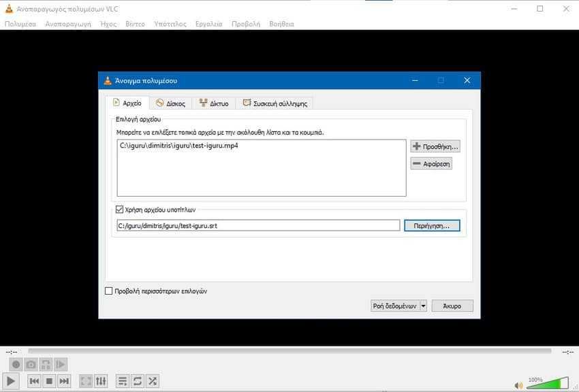The height and width of the screenshot is (392, 579).
Task: Click the remaining time label
Action: click(x=567, y=352)
